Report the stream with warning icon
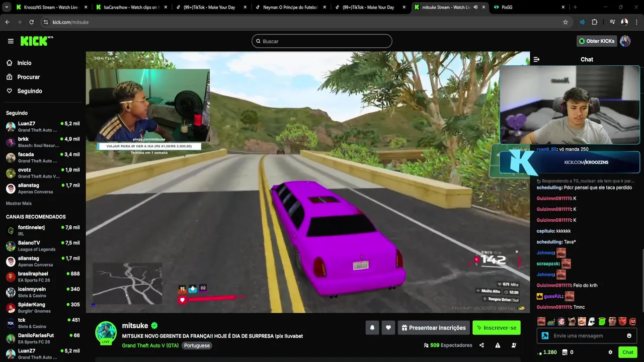Screen dimensions: 644x362 pyautogui.click(x=498, y=345)
